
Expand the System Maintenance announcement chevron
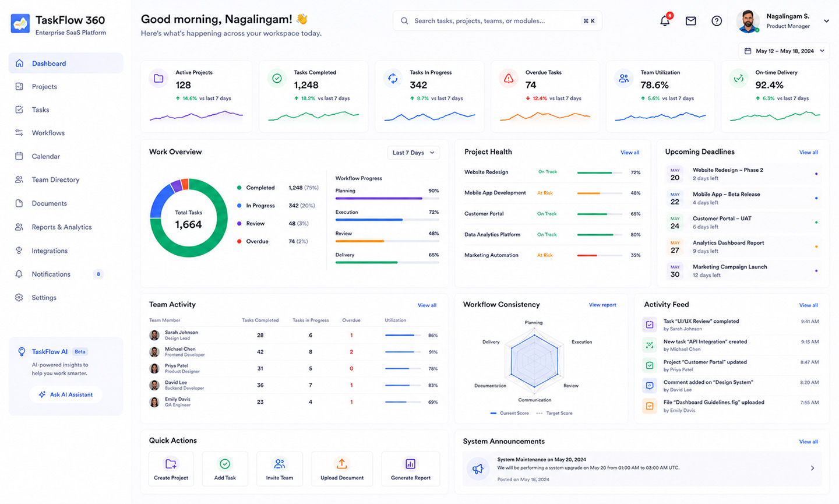[x=812, y=468]
